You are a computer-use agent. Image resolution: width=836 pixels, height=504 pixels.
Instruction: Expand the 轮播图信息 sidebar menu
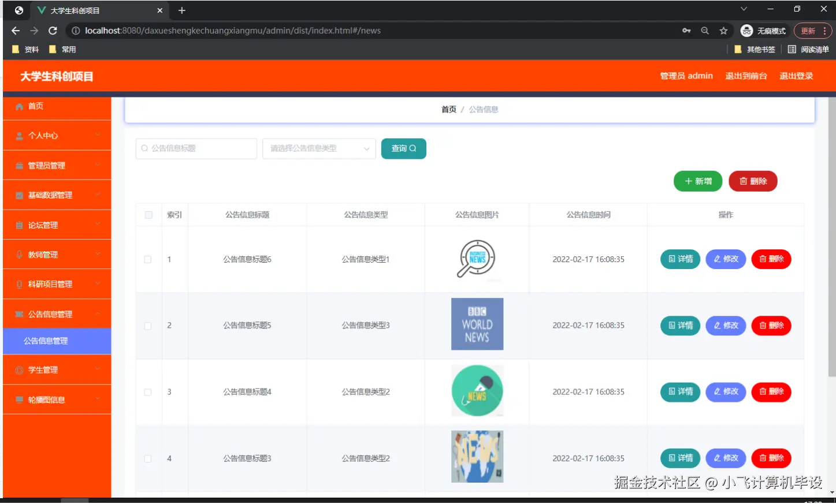(57, 400)
